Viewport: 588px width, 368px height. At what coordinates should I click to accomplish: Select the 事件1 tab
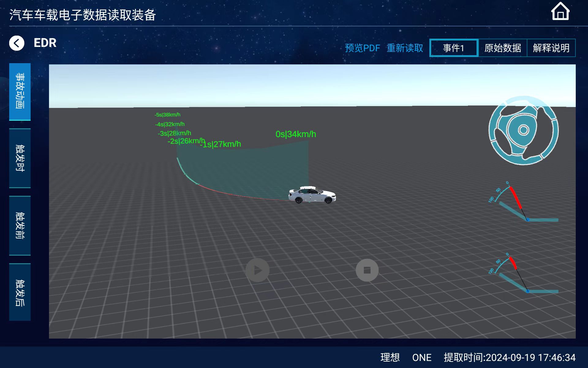(454, 48)
